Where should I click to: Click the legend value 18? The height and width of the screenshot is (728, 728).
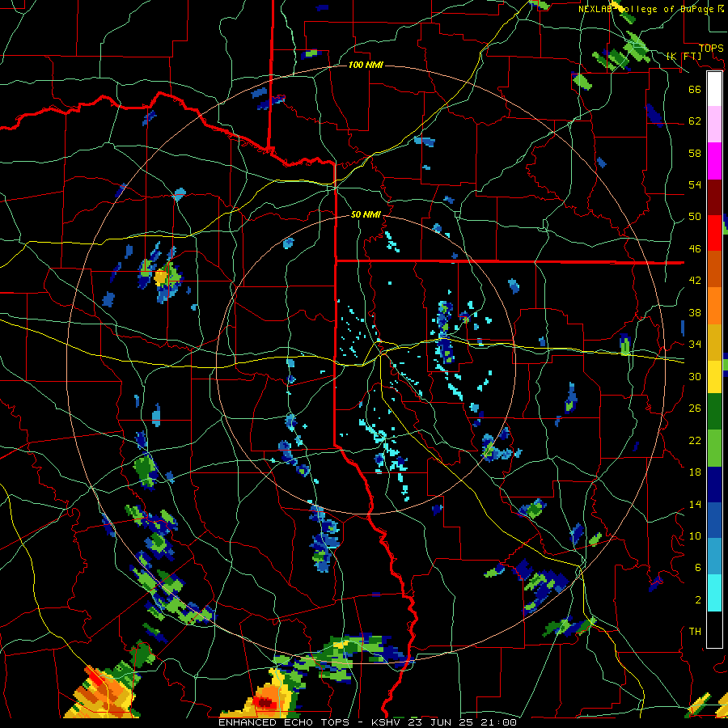tap(695, 472)
